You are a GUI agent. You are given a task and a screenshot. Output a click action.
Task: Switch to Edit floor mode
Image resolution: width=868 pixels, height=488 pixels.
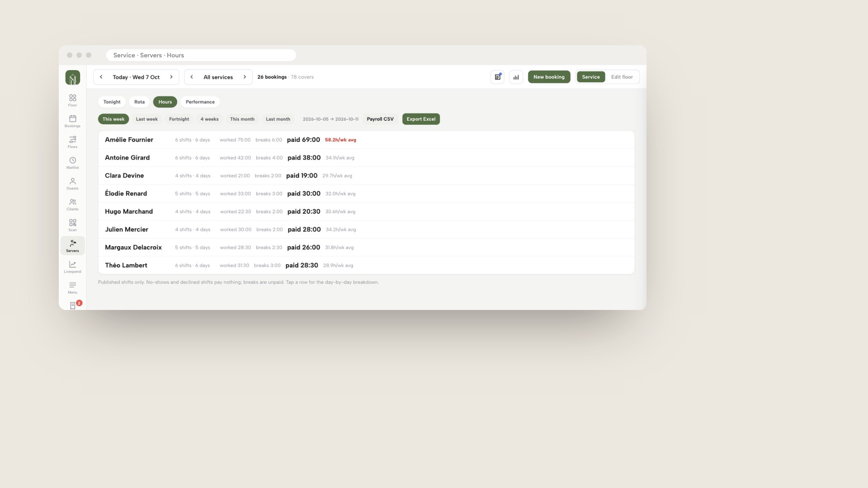622,77
